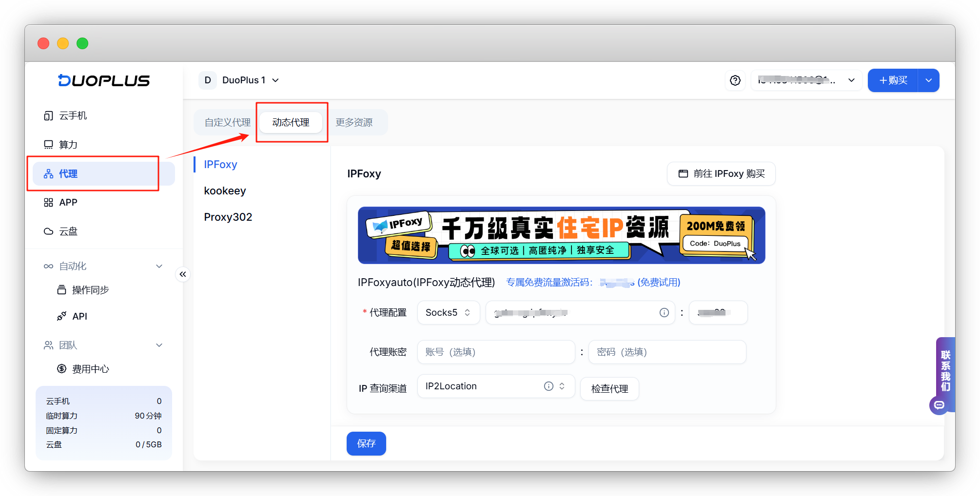Select 代理 proxy in the sidebar

click(x=104, y=173)
